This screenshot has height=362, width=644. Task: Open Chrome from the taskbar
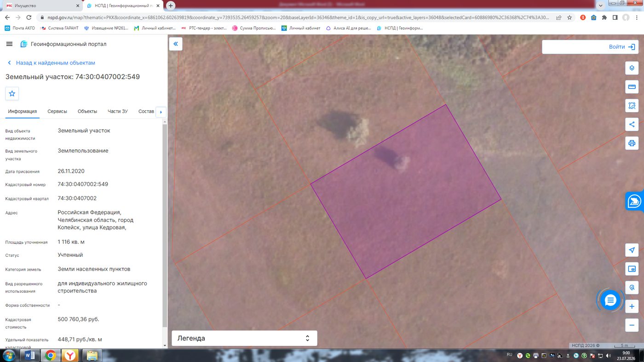click(50, 356)
